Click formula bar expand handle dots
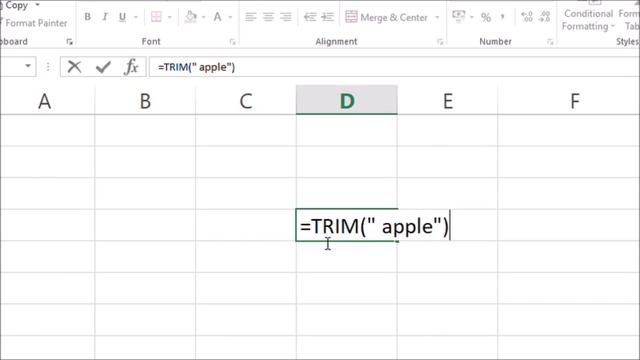Screen dimensions: 640x360 pos(48,67)
